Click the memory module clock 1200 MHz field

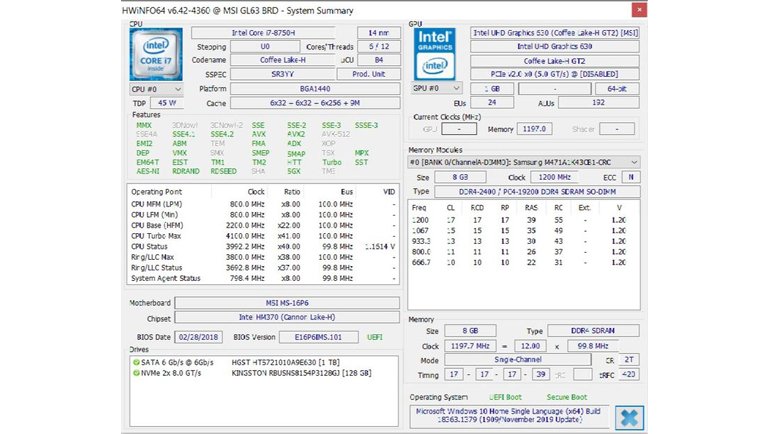coord(554,177)
